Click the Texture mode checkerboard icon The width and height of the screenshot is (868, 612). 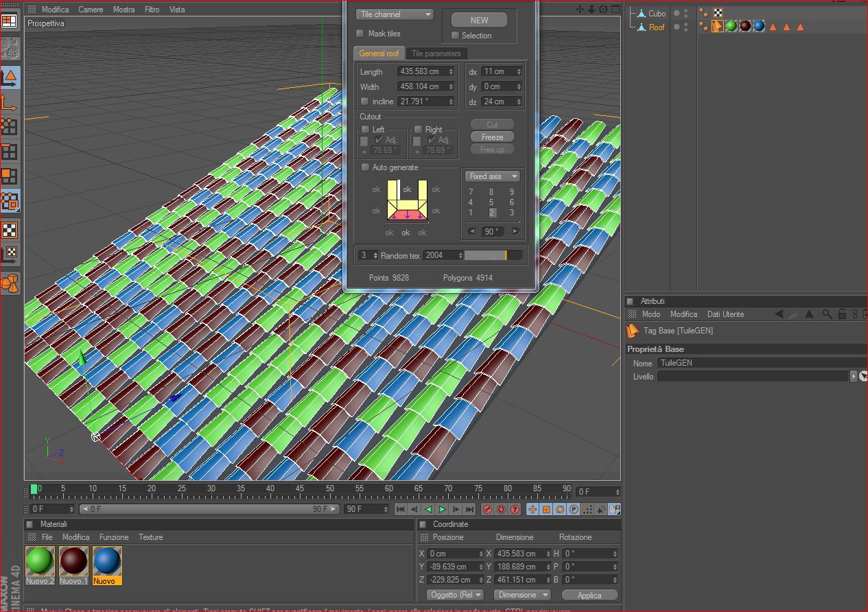pos(10,230)
